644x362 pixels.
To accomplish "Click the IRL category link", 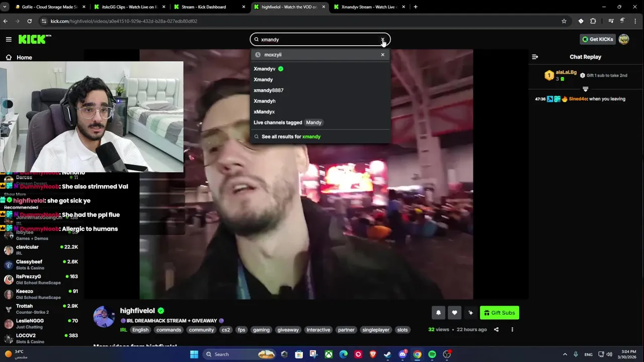I will tap(123, 330).
